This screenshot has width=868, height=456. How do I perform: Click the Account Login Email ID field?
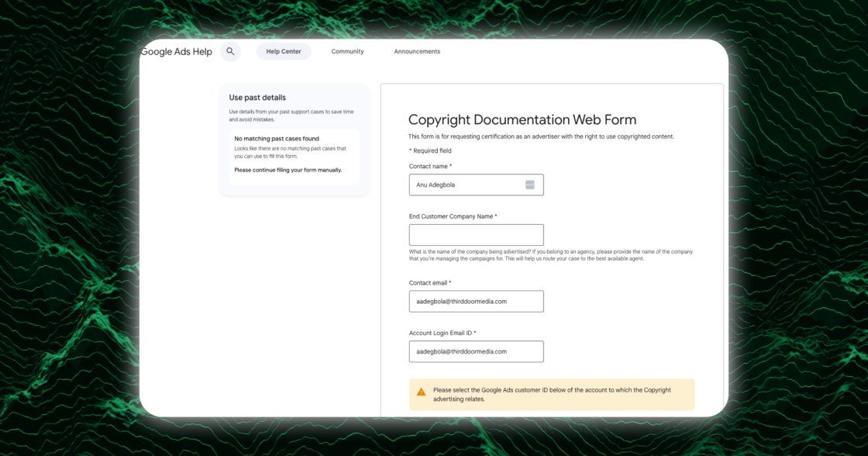[476, 351]
